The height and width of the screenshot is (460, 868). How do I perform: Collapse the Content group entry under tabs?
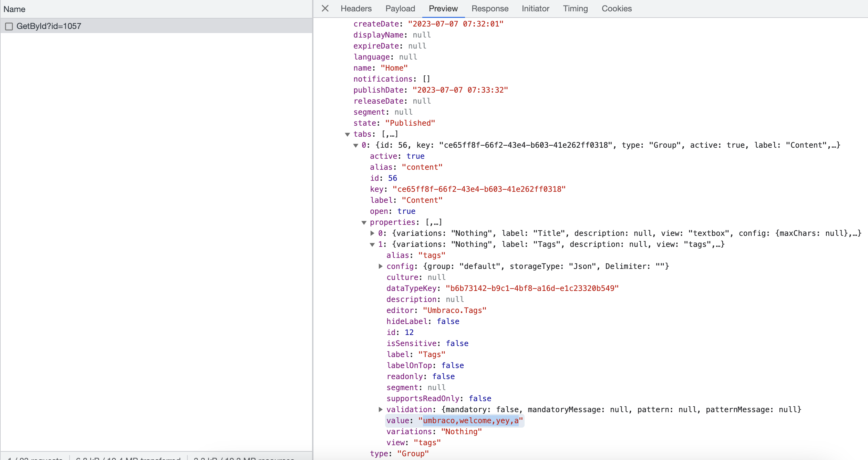click(356, 145)
